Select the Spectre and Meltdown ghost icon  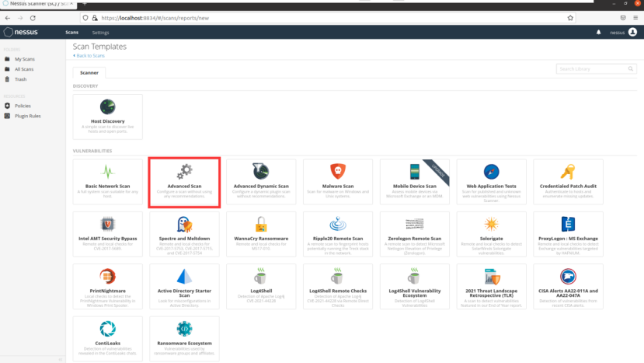184,224
